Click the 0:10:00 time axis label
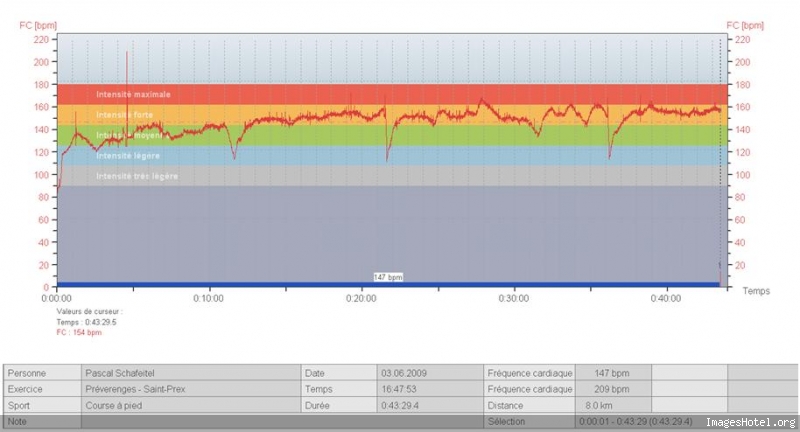 point(208,298)
